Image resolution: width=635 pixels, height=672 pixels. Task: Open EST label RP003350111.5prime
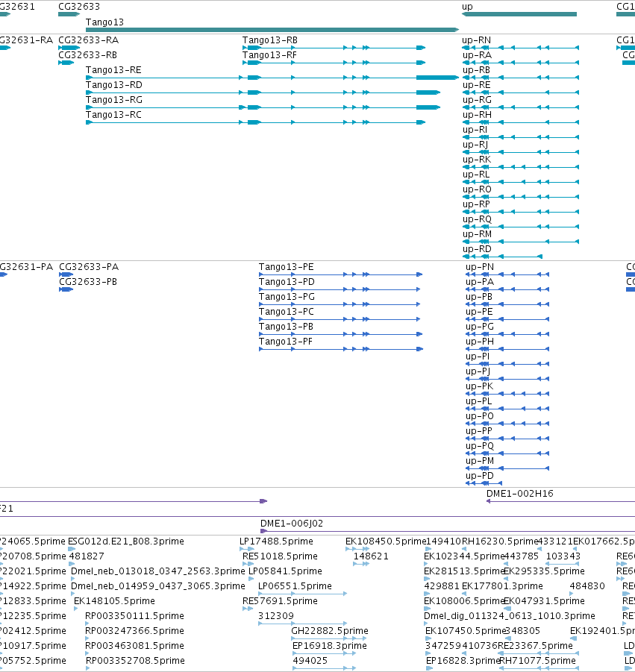coord(134,616)
